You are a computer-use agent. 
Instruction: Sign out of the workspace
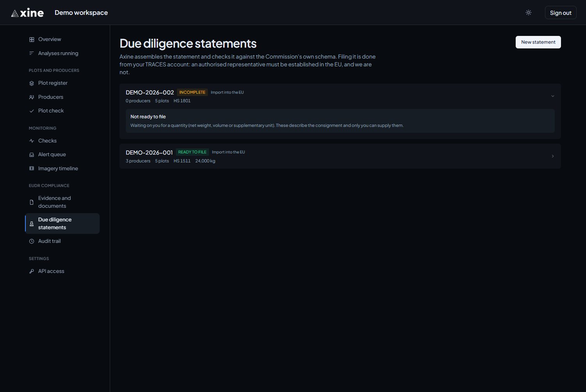pos(561,12)
